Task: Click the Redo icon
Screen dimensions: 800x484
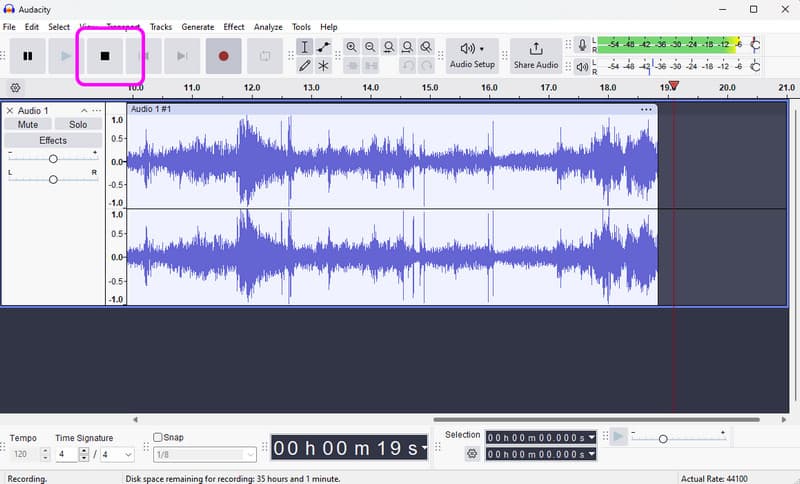Action: click(x=426, y=66)
